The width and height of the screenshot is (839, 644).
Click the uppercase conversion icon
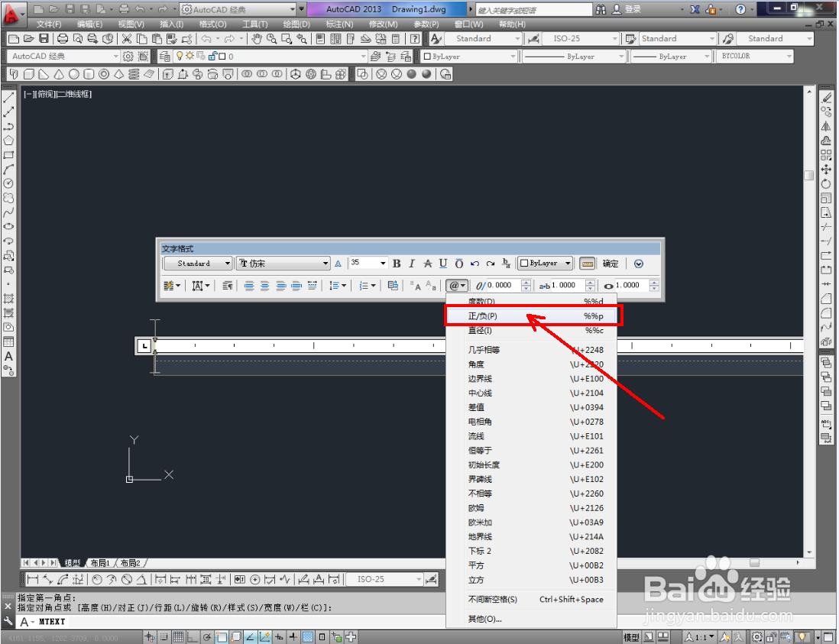coord(416,286)
